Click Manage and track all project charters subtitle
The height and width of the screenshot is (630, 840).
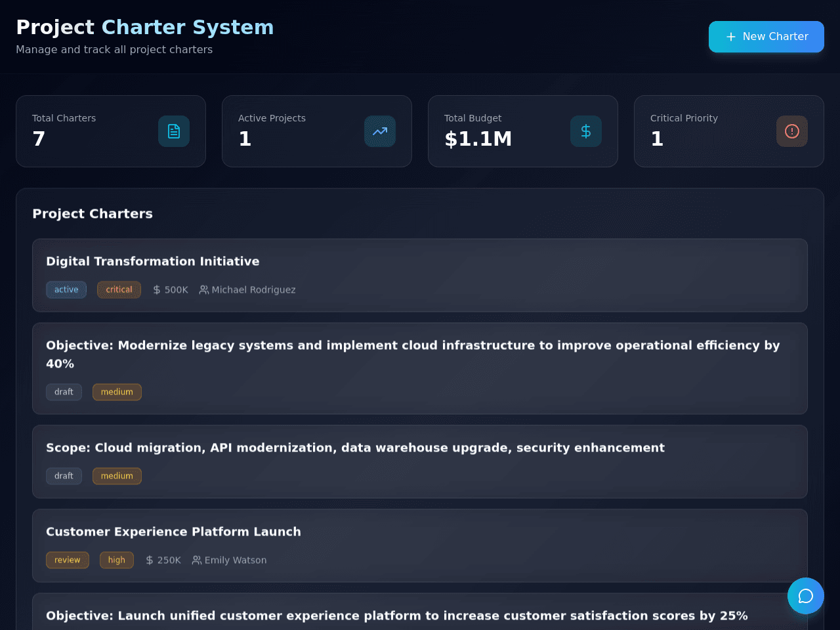coord(114,50)
